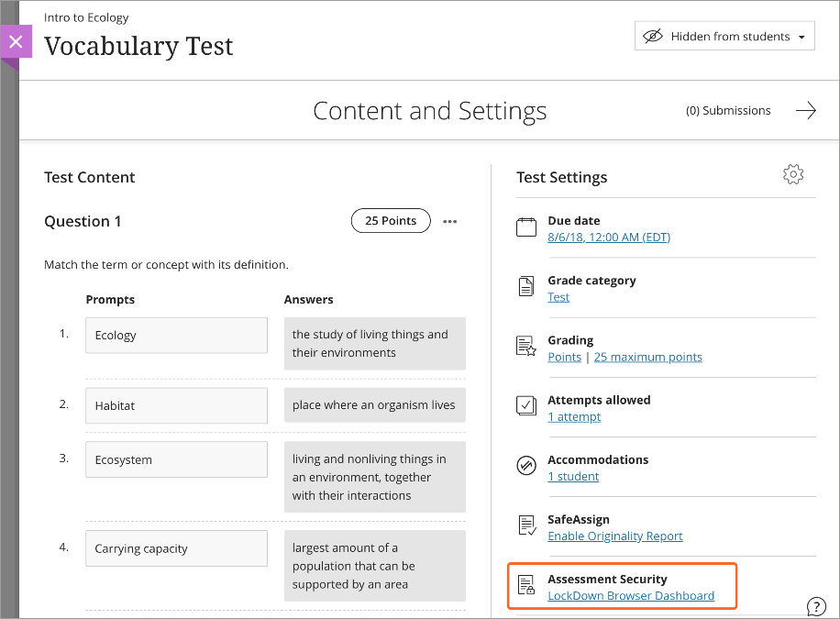
Task: Click the Attempts allowed checkmark icon
Action: (526, 406)
